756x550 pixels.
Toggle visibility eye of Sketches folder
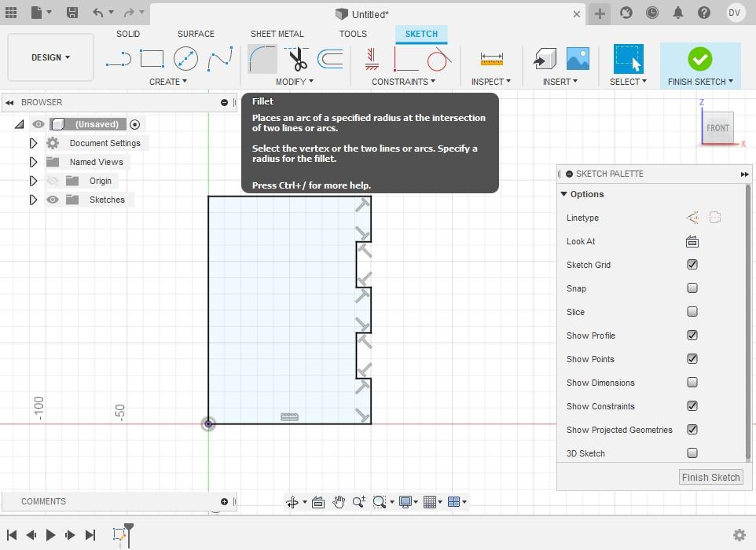point(53,200)
